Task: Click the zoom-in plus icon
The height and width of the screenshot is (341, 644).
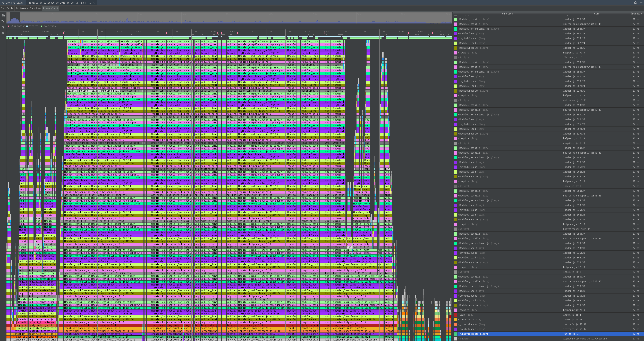Action: pos(3,15)
